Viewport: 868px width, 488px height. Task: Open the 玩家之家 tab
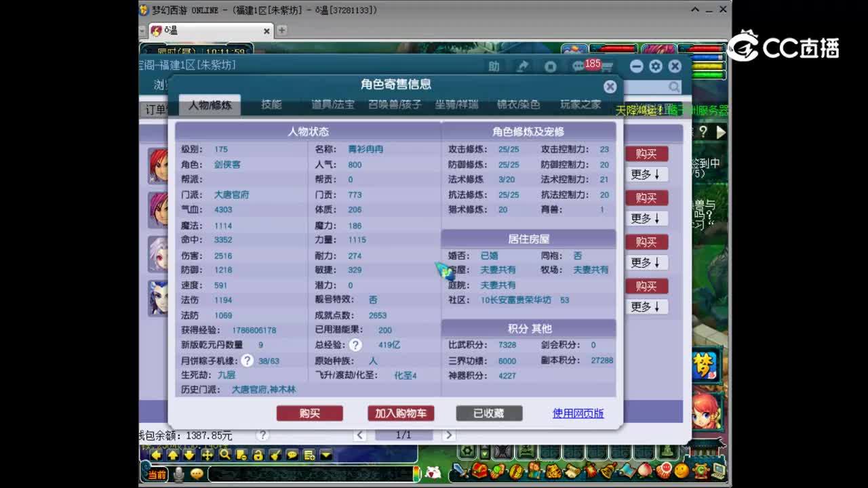[580, 104]
